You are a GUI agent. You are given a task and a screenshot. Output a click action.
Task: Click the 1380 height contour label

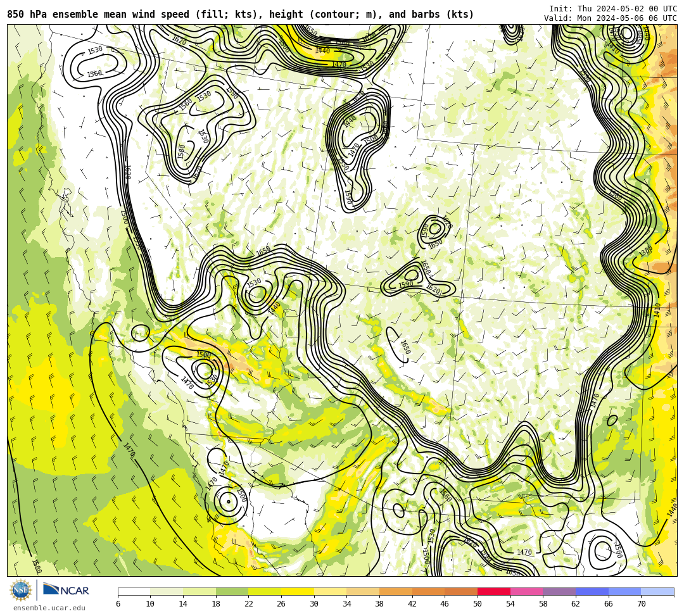[x=645, y=251]
